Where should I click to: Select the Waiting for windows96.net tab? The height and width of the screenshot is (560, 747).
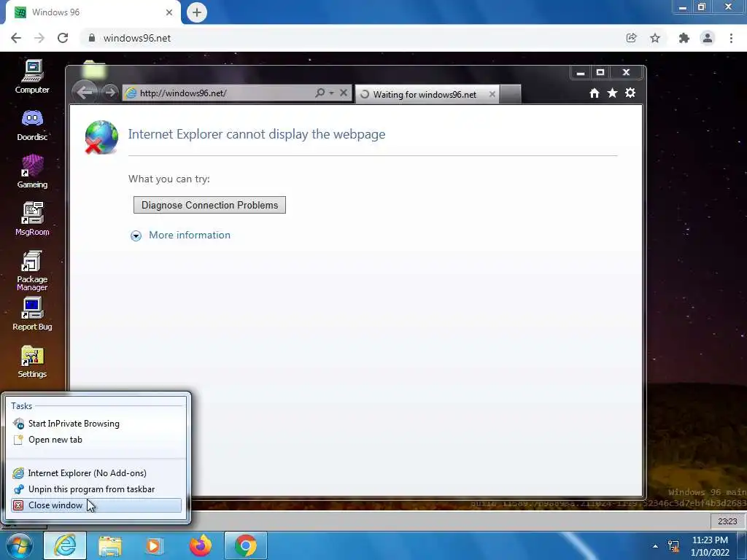(427, 94)
